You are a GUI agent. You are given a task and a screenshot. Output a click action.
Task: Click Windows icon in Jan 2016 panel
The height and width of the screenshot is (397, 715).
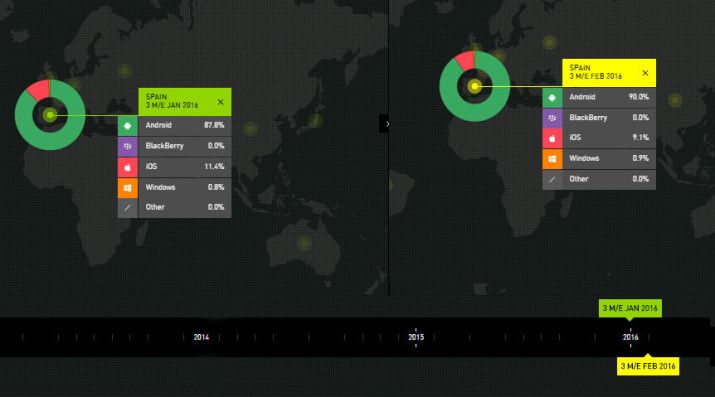point(128,188)
